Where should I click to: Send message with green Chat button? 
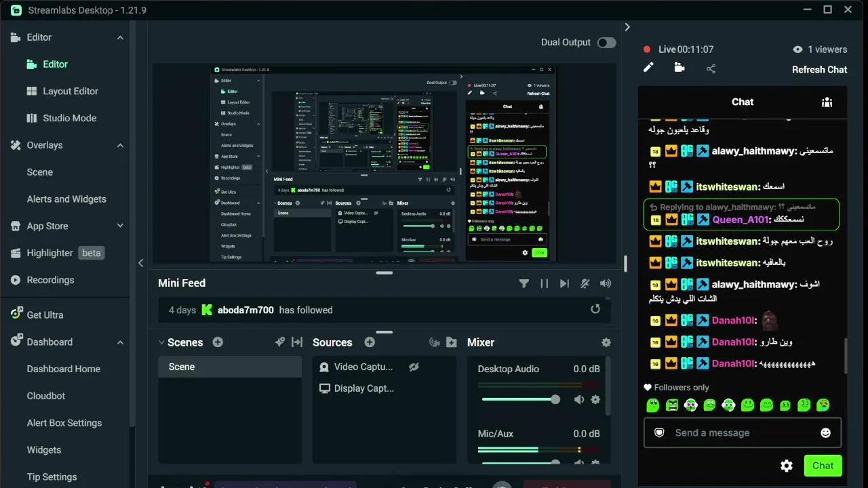[823, 466]
